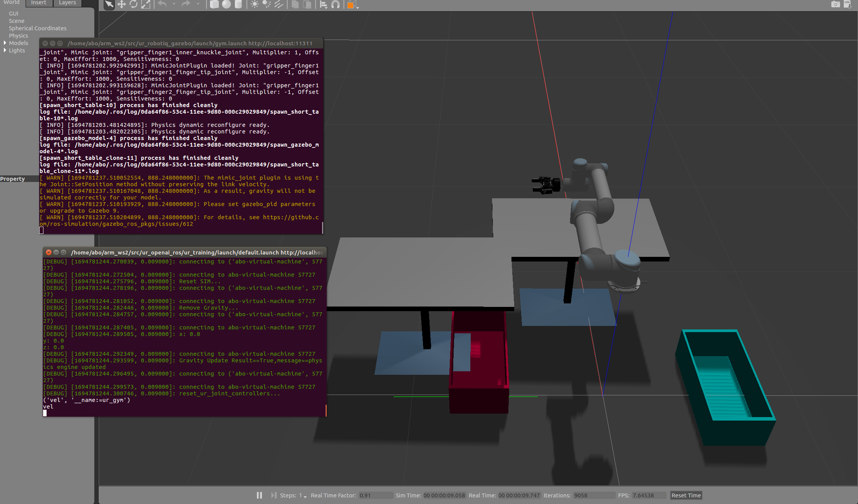Pause the running simulation
The height and width of the screenshot is (504, 858).
click(259, 495)
